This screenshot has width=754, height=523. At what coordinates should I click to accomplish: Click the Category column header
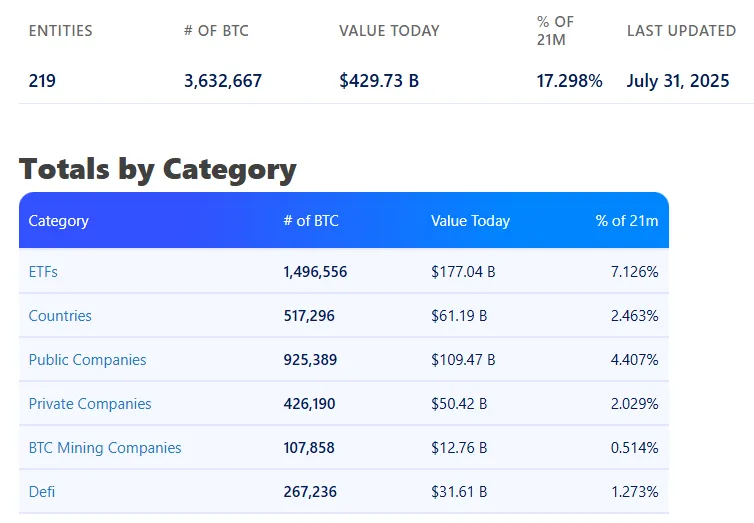click(58, 221)
